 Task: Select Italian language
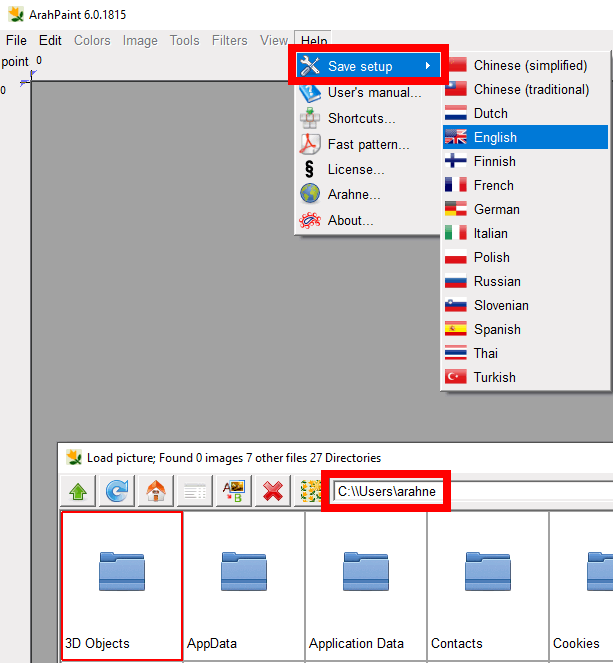coord(525,233)
